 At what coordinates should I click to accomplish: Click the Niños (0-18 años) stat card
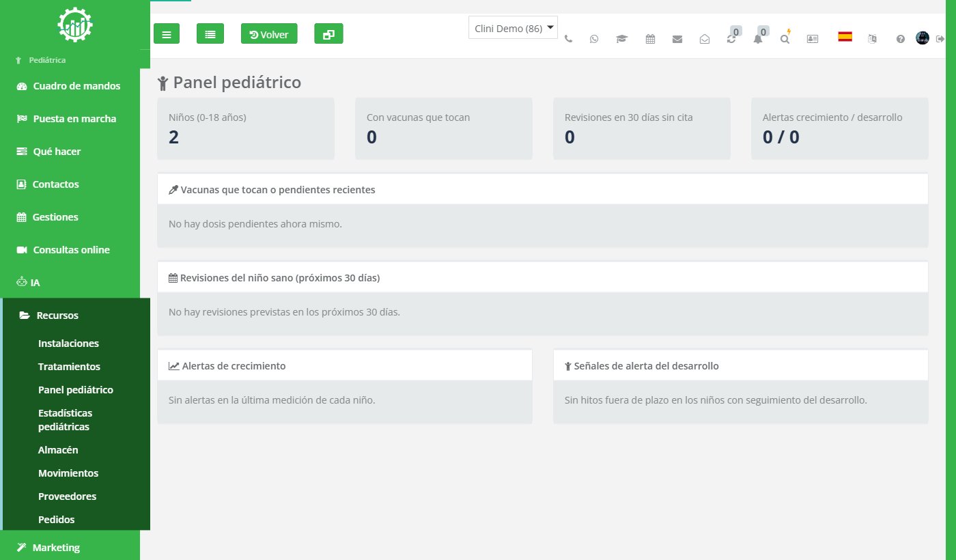point(246,128)
